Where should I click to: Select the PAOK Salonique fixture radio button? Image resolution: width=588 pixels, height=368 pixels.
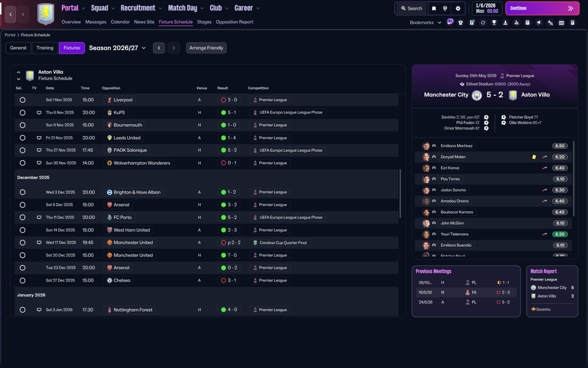(x=23, y=150)
